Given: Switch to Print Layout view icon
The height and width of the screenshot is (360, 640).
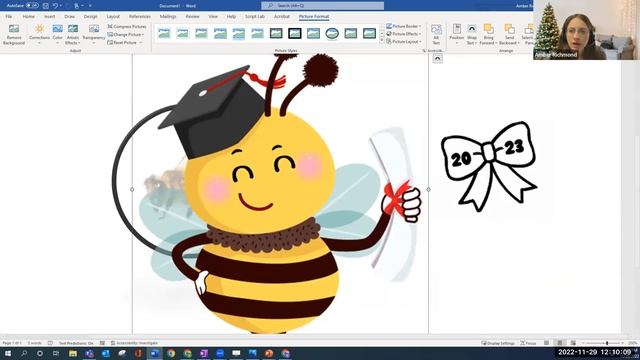Looking at the screenshot, I should 560,343.
